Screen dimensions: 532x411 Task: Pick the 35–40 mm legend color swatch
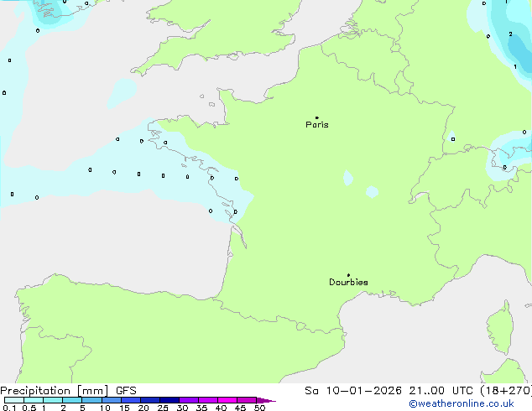coord(208,400)
